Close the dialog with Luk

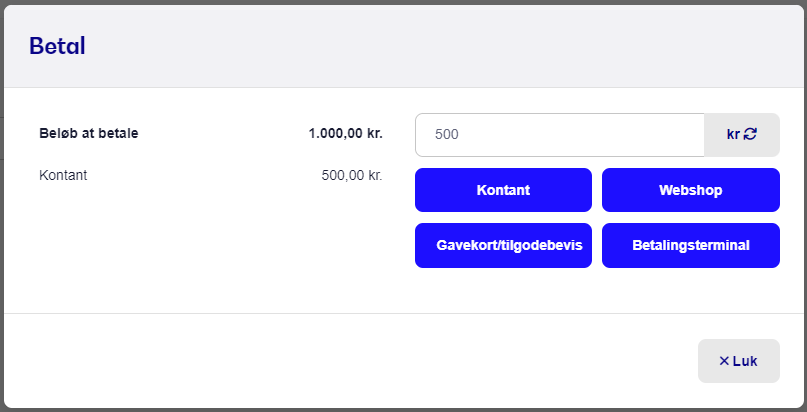click(739, 361)
